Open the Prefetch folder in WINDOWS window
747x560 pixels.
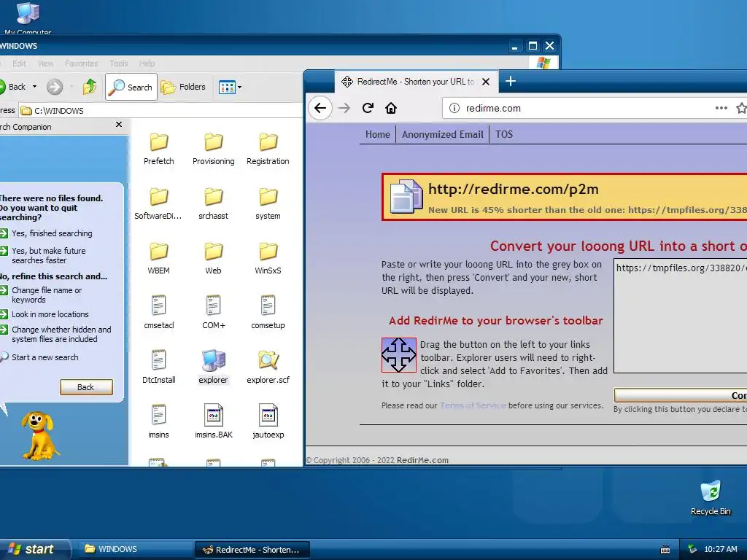pyautogui.click(x=158, y=149)
